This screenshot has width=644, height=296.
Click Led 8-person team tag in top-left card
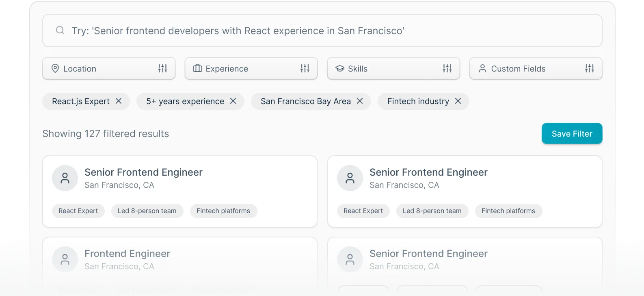147,211
